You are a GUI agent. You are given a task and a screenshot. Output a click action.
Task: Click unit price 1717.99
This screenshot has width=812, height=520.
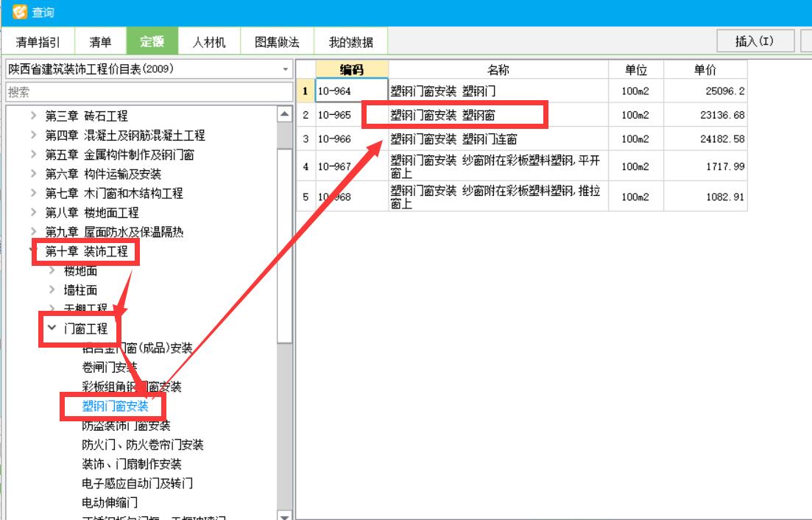click(x=705, y=166)
